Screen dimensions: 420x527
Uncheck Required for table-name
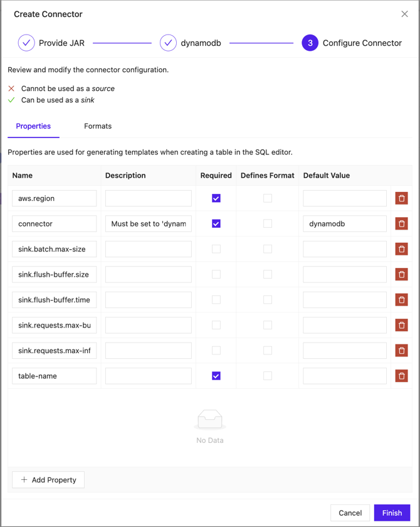[216, 376]
